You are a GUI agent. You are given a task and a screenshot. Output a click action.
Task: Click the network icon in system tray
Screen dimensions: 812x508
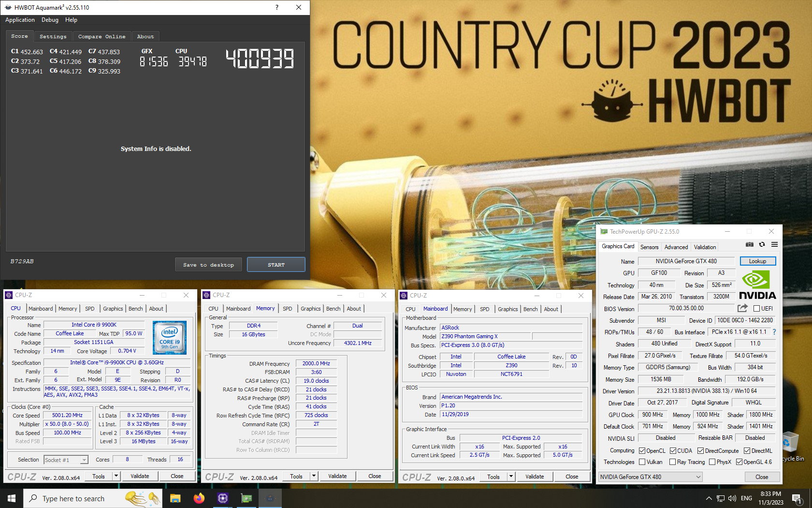click(x=720, y=498)
